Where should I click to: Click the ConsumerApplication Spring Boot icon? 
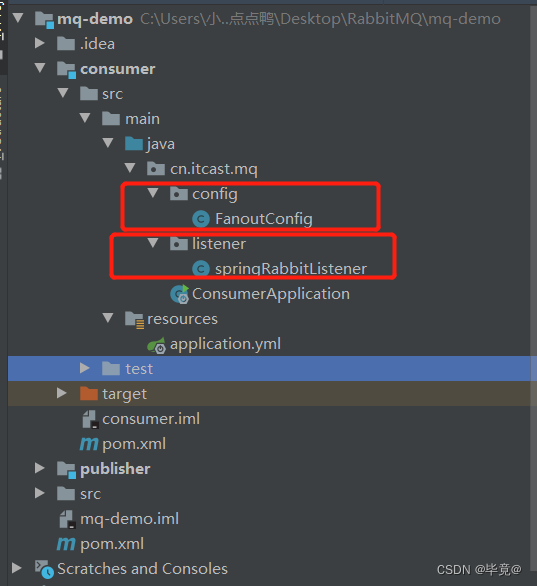(180, 294)
